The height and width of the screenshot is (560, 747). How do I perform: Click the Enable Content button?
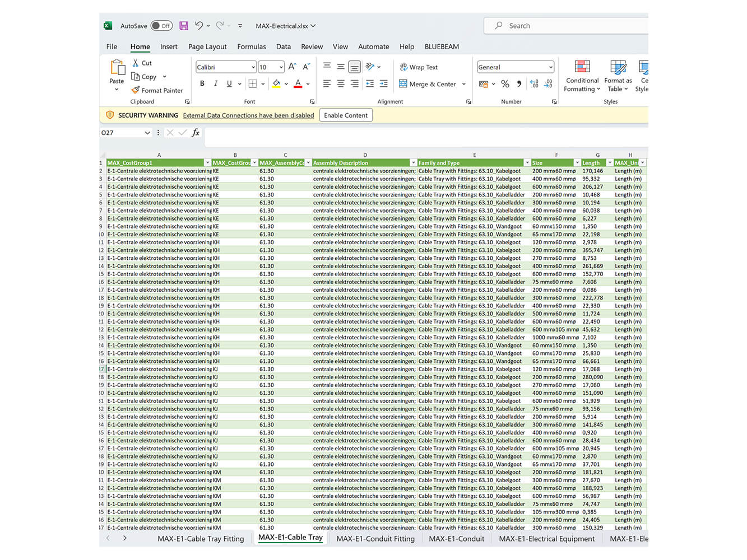point(346,115)
